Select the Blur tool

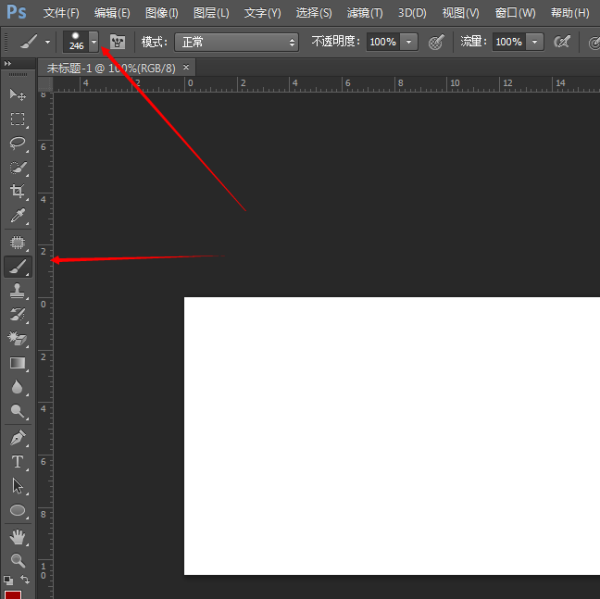coord(18,387)
